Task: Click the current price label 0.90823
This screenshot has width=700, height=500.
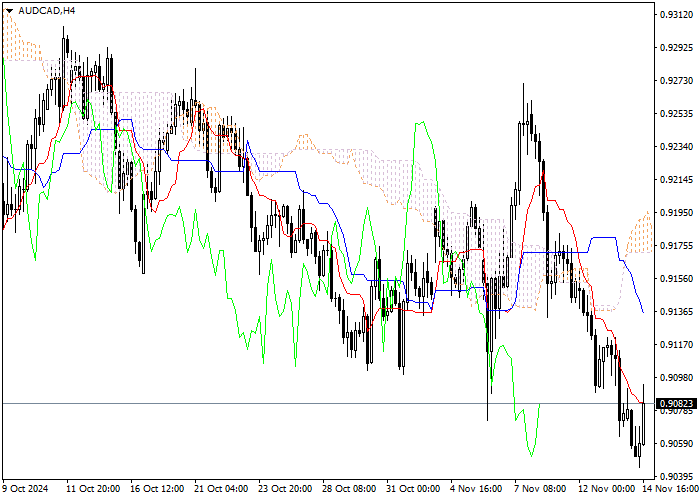Action: point(677,404)
